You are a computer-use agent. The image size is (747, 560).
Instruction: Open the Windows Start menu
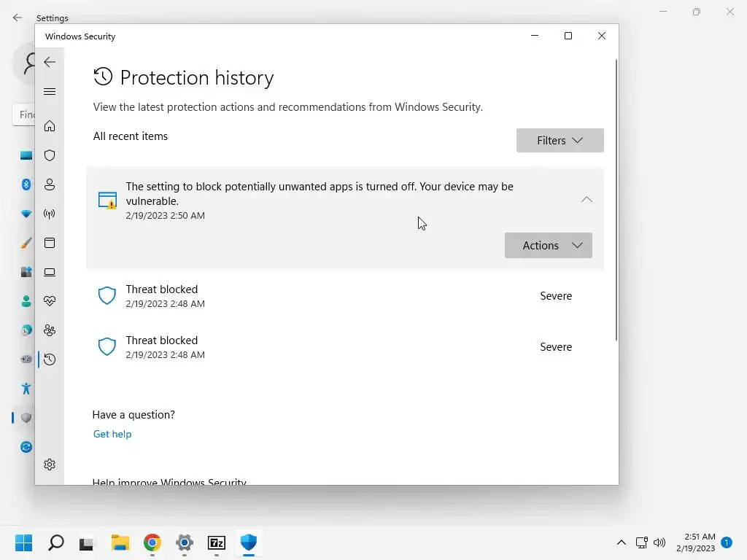pyautogui.click(x=23, y=542)
